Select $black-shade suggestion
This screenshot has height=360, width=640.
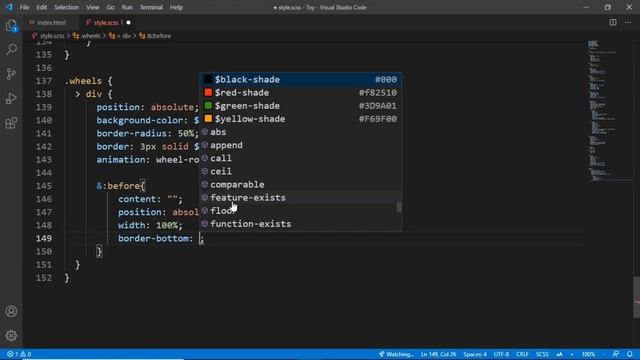point(300,80)
